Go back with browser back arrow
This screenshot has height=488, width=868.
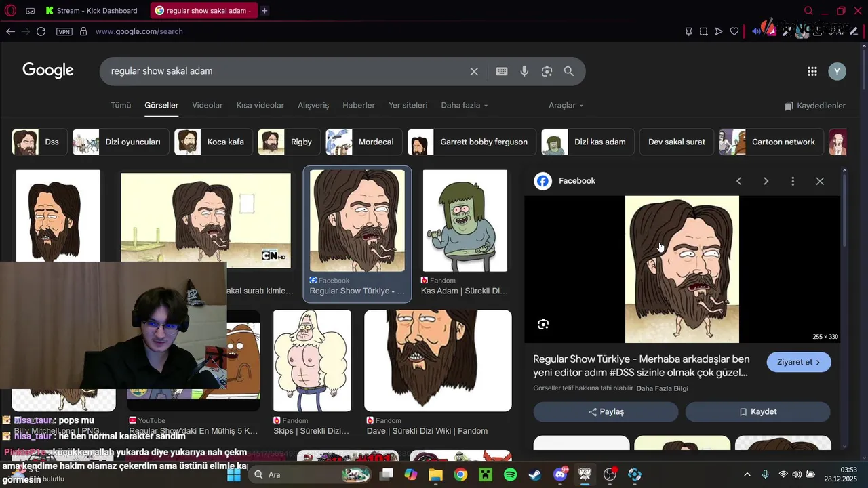click(10, 31)
